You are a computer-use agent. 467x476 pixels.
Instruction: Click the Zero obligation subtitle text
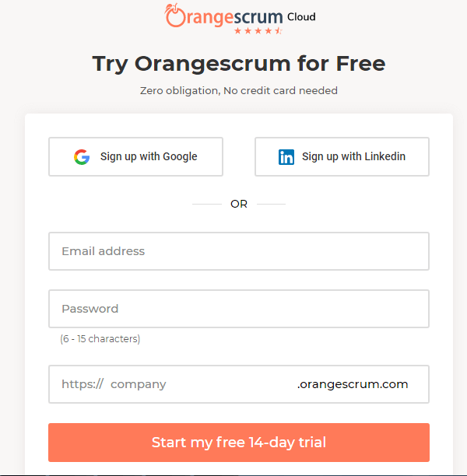pos(239,91)
